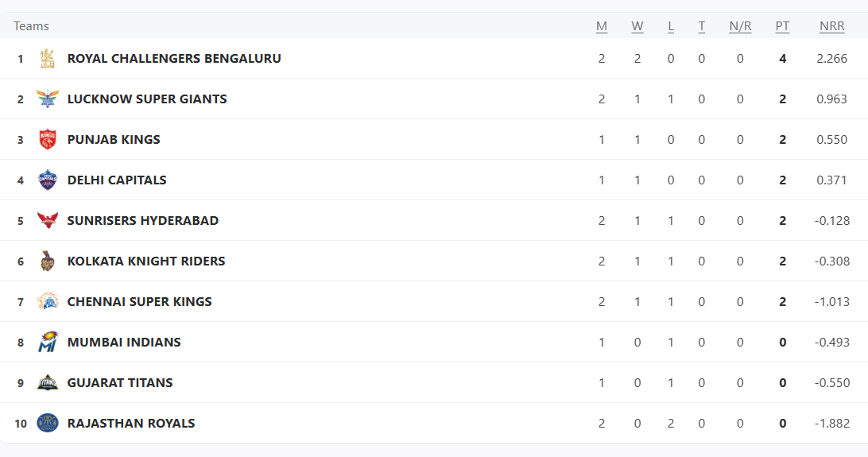Screen dimensions: 868x457
Task: Select the Rajasthan Royals team name
Action: pos(131,424)
